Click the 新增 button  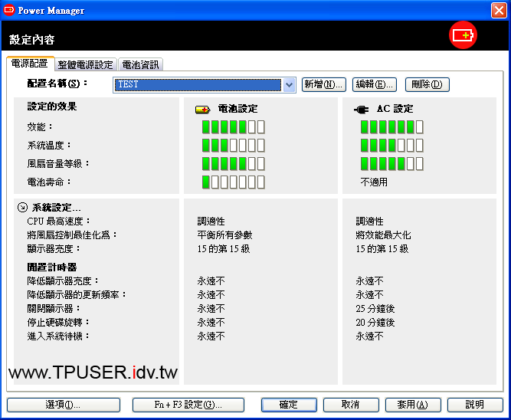(x=323, y=84)
